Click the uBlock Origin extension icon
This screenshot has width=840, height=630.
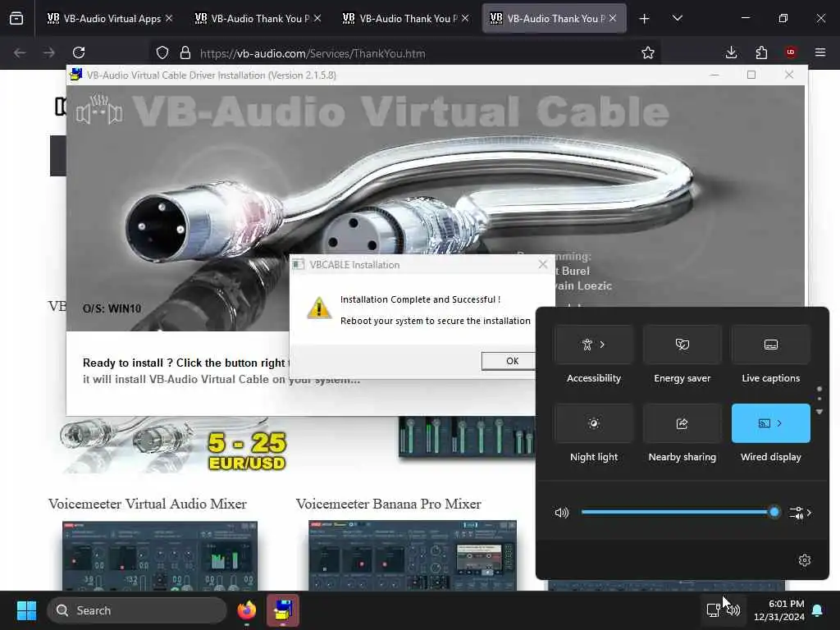click(x=791, y=52)
